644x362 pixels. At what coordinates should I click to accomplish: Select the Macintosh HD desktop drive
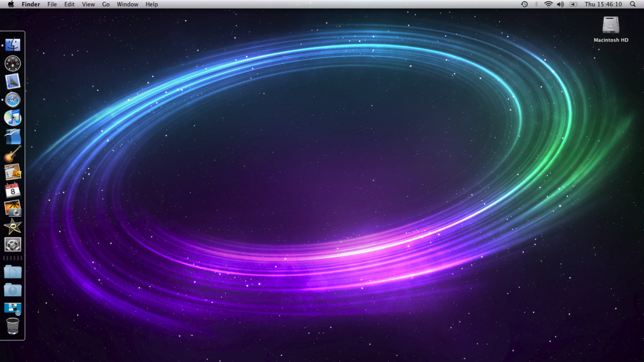(611, 30)
